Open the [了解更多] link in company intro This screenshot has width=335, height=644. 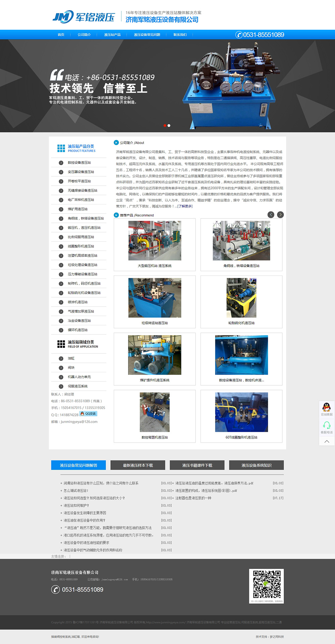click(x=185, y=206)
